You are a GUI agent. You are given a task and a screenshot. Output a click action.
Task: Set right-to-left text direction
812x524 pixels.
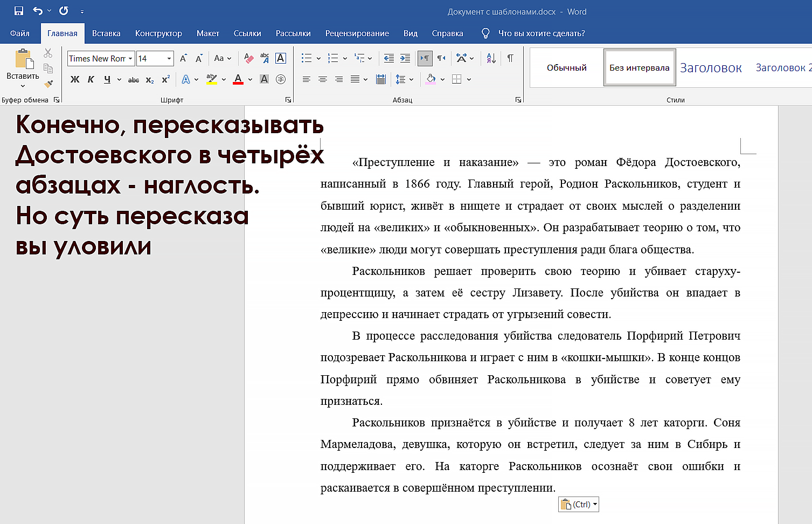(441, 58)
